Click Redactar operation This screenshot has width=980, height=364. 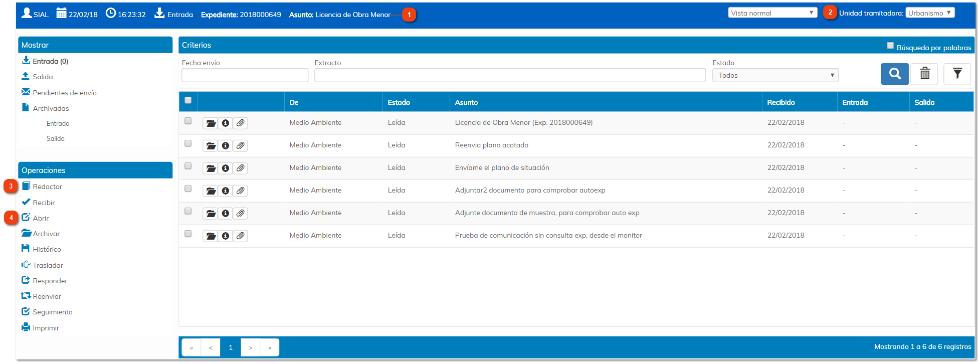[x=42, y=187]
